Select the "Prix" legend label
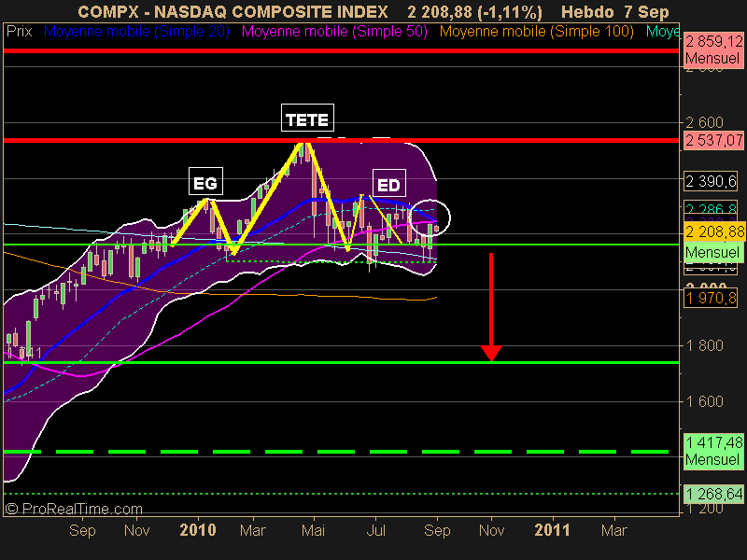Viewport: 747px width, 560px height. tap(19, 32)
